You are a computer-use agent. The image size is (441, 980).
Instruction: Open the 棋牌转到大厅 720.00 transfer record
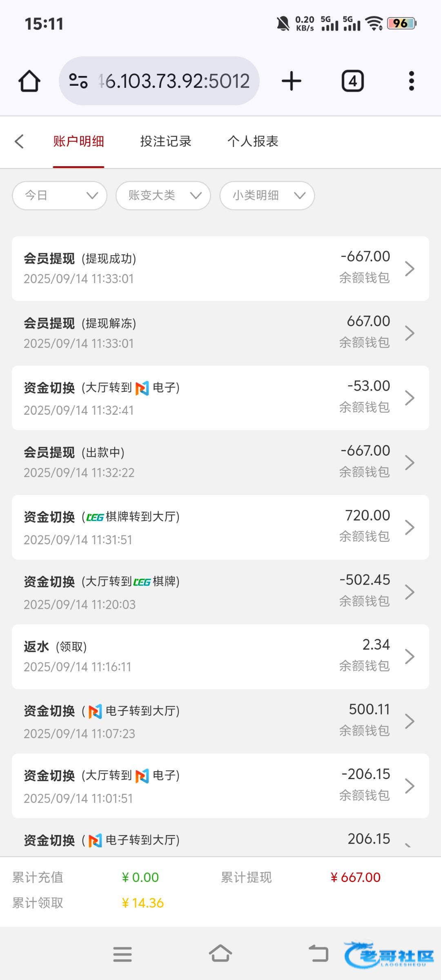[x=220, y=527]
